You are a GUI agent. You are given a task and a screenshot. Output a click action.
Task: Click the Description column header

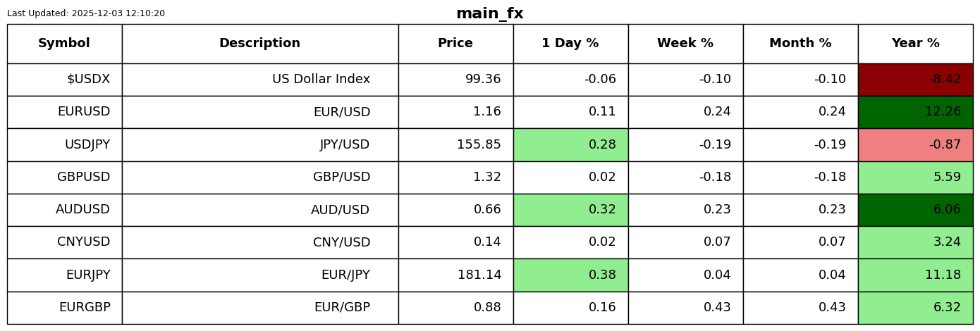point(259,44)
